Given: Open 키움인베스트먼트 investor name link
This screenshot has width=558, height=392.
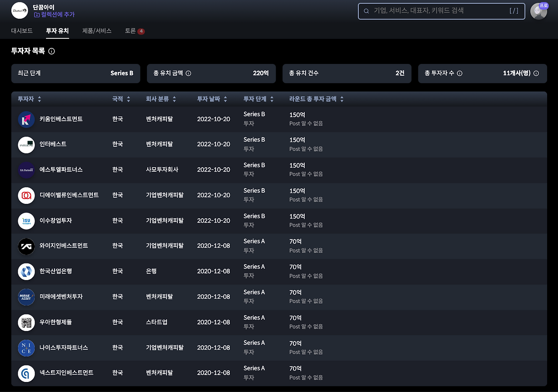Looking at the screenshot, I should click(61, 119).
